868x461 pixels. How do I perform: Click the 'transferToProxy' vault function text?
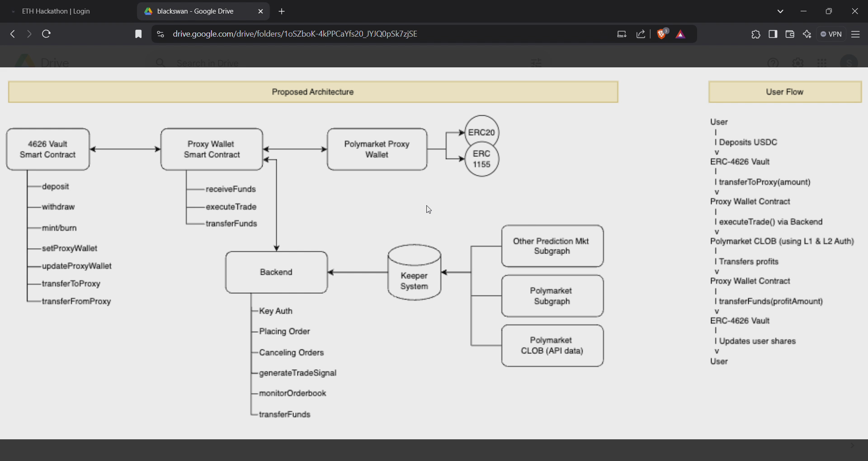[71, 284]
